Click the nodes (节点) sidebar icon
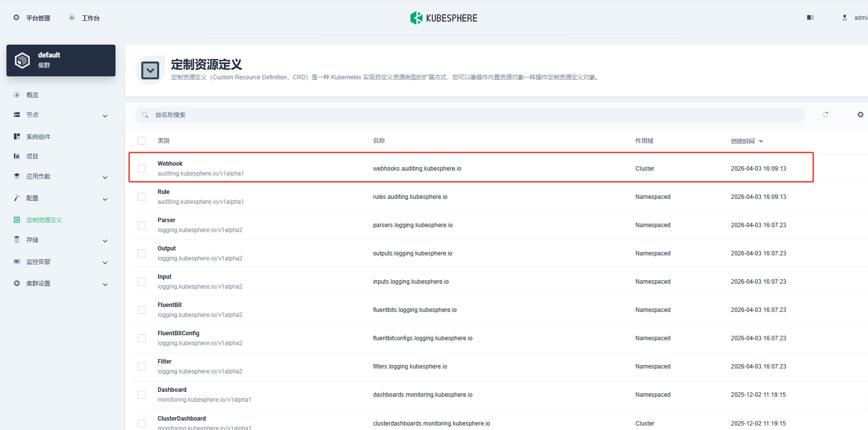The image size is (868, 430). click(x=17, y=115)
